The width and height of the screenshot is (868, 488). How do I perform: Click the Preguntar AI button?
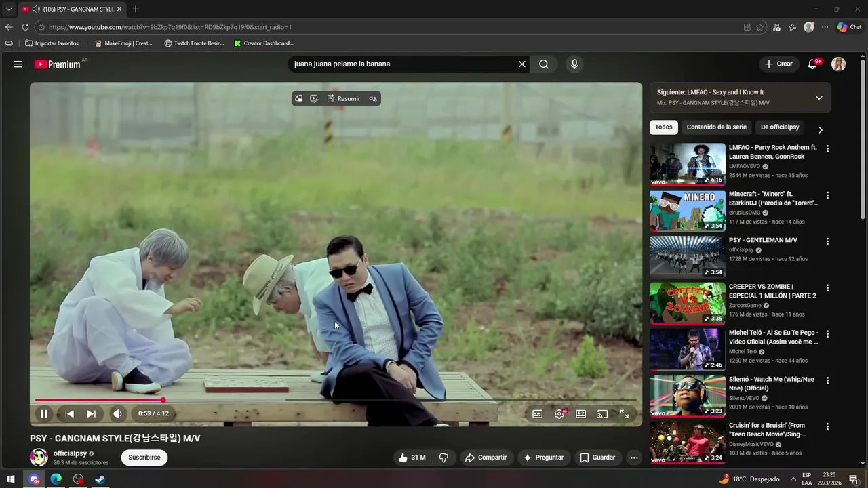(543, 457)
